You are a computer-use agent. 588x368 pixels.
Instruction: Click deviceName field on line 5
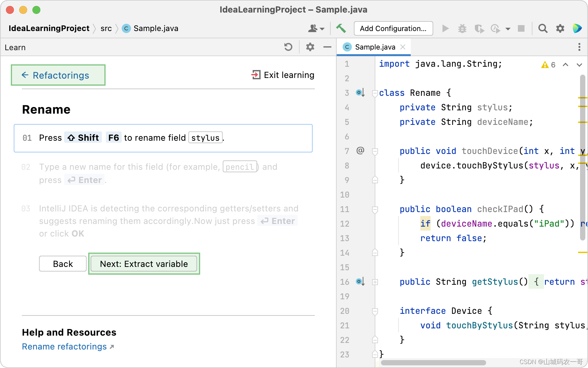pyautogui.click(x=503, y=122)
